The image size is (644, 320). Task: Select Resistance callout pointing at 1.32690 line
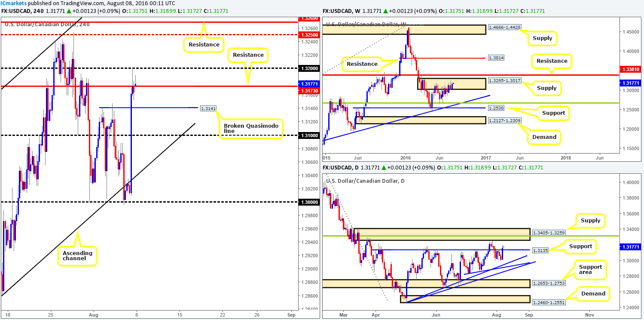[204, 44]
